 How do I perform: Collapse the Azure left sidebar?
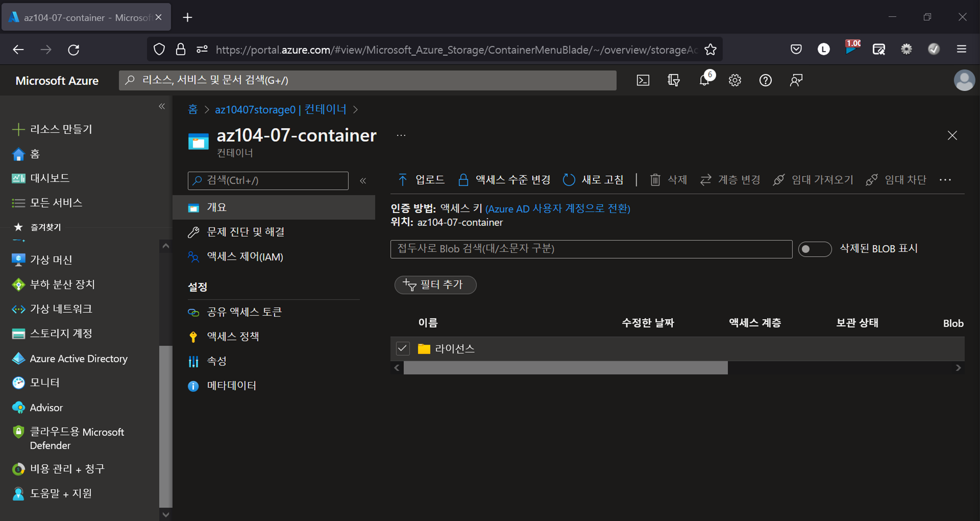(162, 106)
